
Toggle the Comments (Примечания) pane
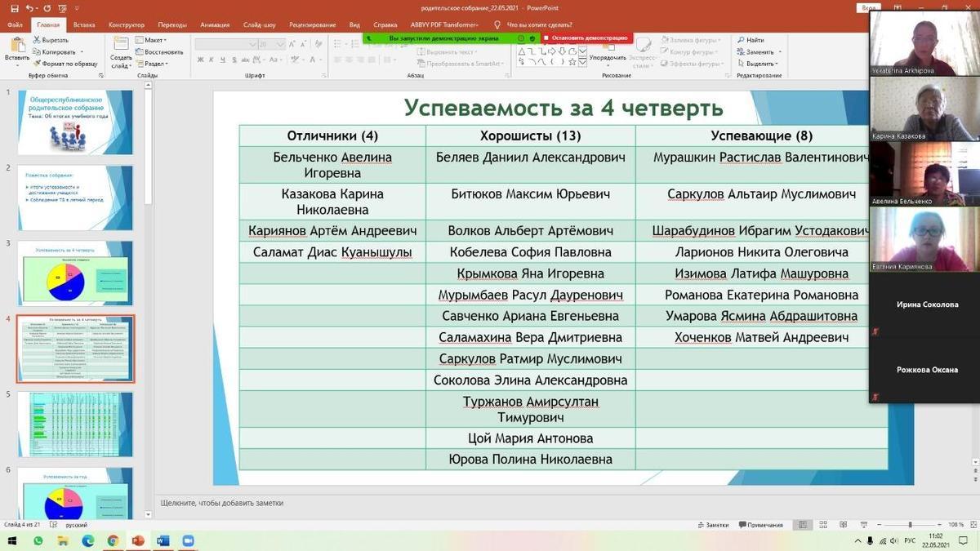tap(759, 525)
